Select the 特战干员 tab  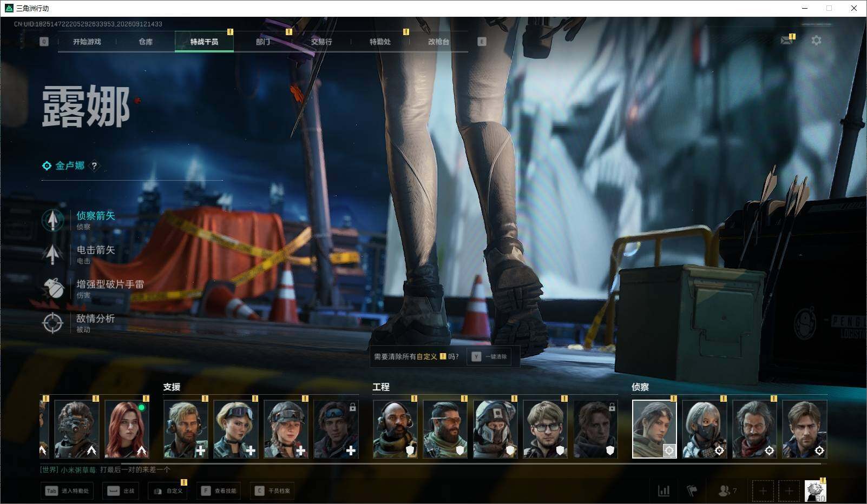tap(204, 42)
